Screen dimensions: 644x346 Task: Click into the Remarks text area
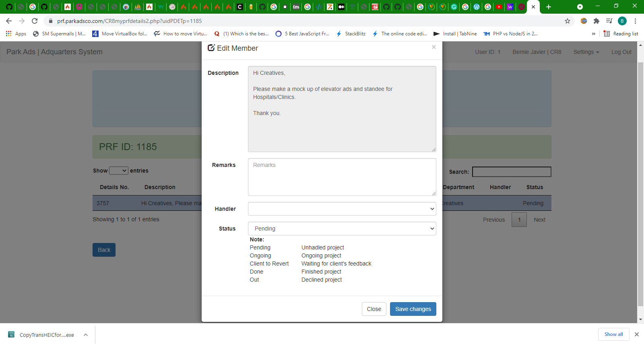click(x=342, y=177)
